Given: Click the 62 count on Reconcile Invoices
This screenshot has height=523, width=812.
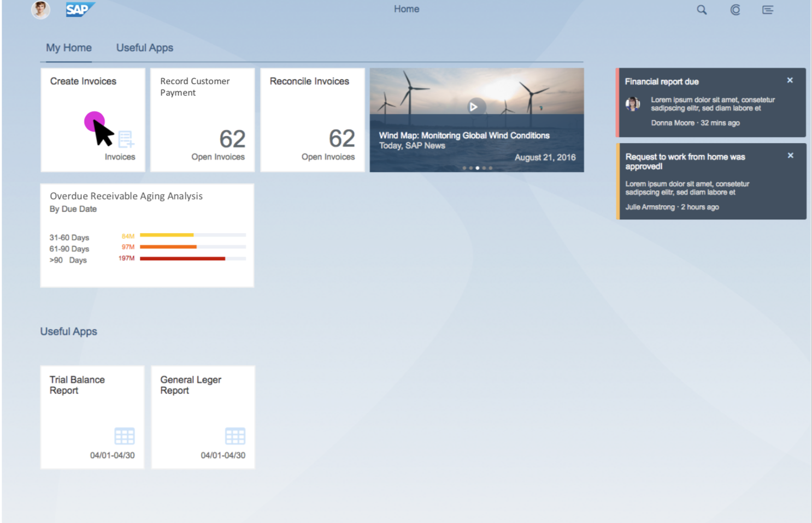Looking at the screenshot, I should tap(342, 139).
